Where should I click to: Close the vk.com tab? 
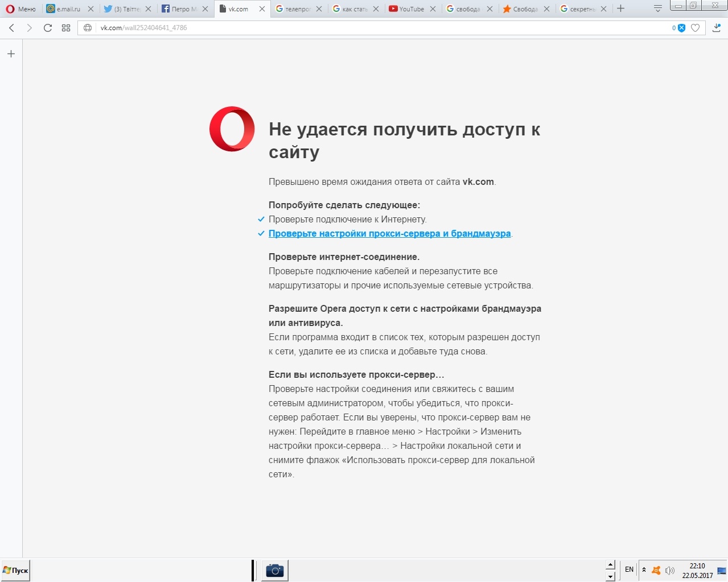(x=262, y=9)
